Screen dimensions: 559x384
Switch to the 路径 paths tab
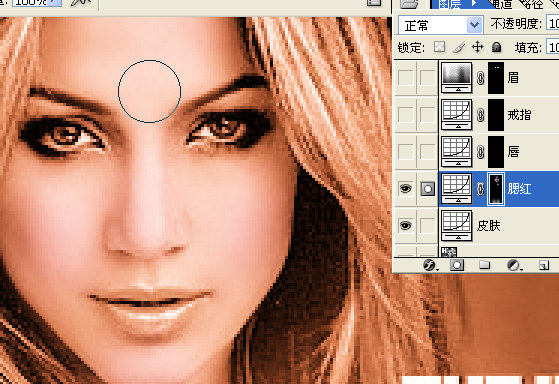coord(531,4)
